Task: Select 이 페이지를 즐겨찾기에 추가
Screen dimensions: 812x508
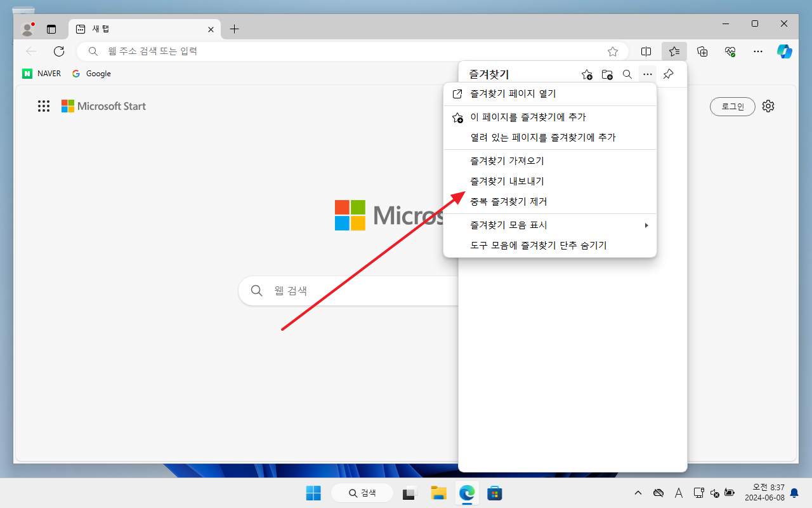Action: pos(550,117)
